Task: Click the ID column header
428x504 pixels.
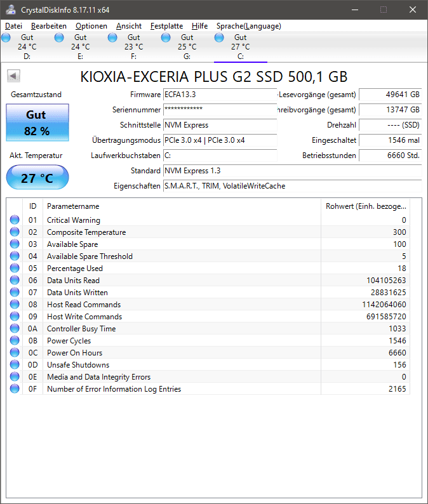Action: click(33, 206)
